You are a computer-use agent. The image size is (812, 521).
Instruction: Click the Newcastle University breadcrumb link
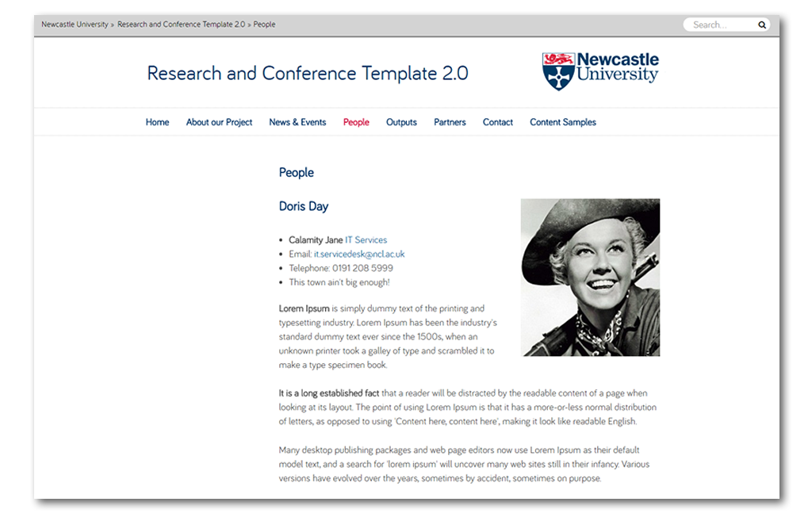coord(75,25)
